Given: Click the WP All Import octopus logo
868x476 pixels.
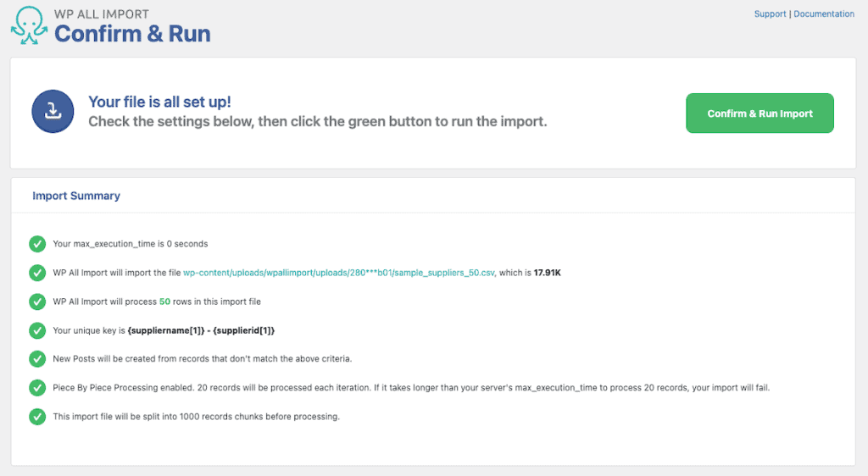Looking at the screenshot, I should point(29,25).
